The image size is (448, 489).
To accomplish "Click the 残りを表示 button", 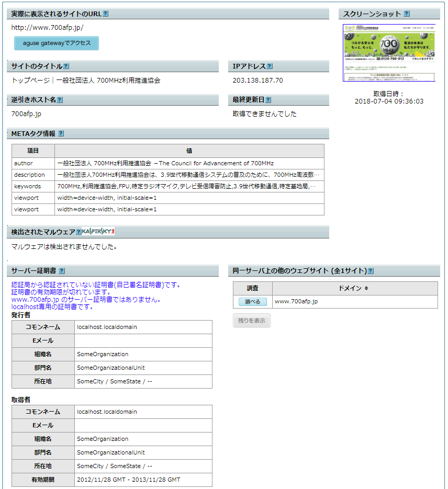I will tap(251, 320).
